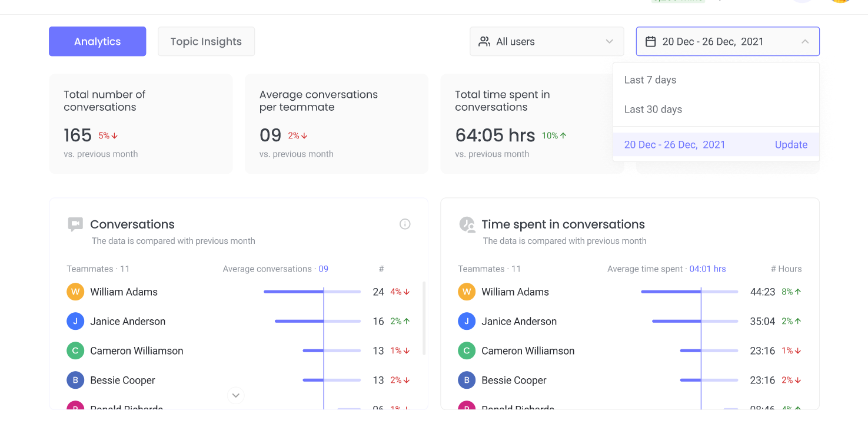
Task: Open the profile avatar in the top right
Action: (x=840, y=2)
